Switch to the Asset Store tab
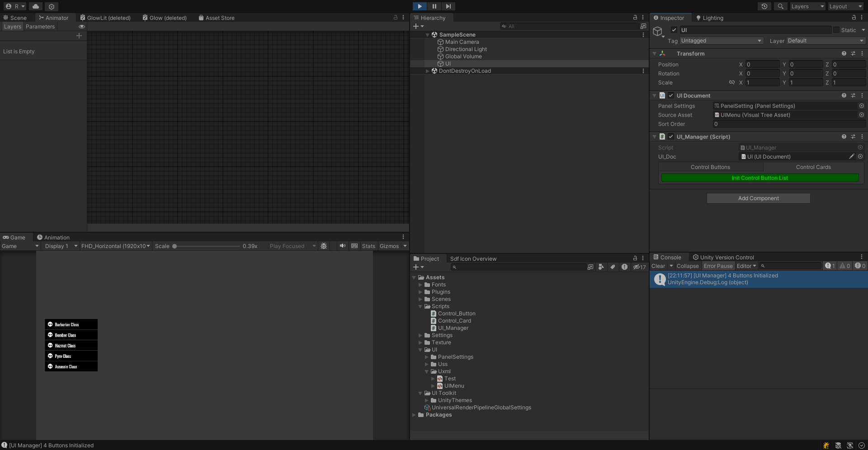868x450 pixels. [219, 18]
